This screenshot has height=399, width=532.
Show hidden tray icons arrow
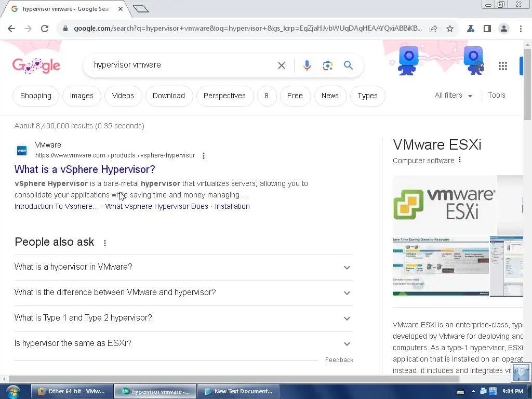coord(473,392)
